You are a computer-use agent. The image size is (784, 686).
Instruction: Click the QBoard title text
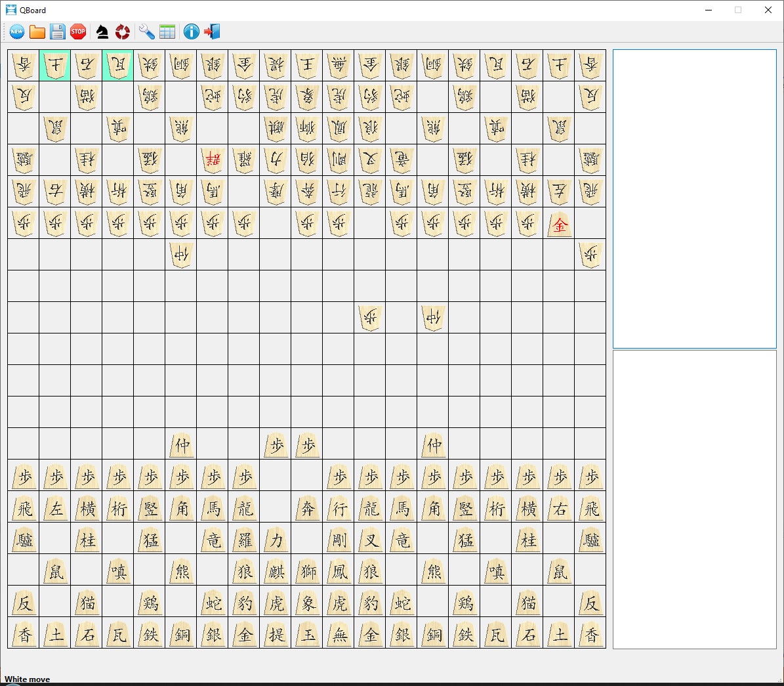[x=33, y=10]
